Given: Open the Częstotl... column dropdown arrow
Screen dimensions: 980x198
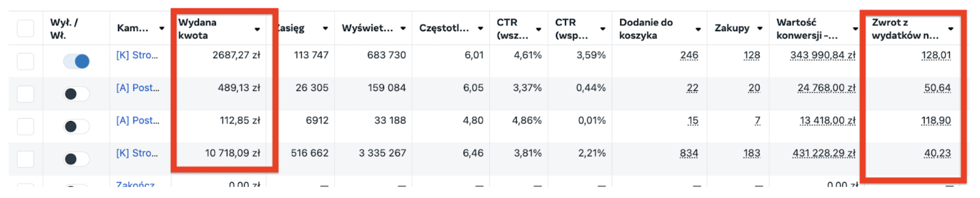Looking at the screenshot, I should pyautogui.click(x=480, y=29).
